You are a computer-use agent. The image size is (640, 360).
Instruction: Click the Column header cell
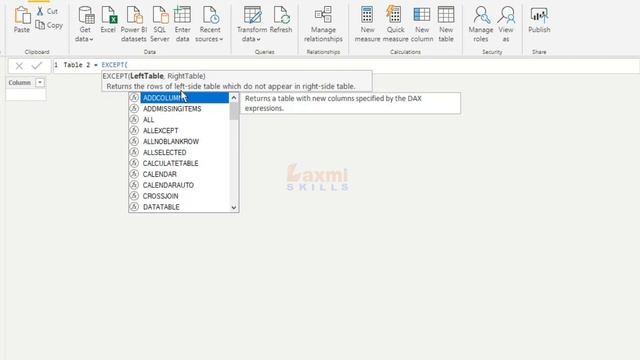(x=26, y=82)
